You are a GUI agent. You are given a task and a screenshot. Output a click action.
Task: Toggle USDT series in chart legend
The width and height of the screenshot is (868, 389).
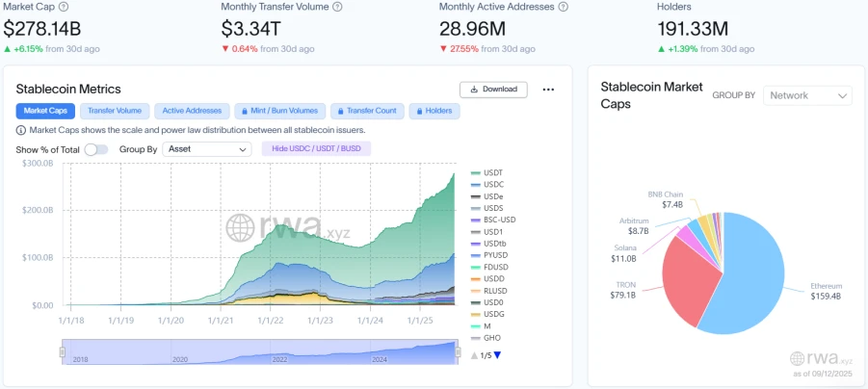point(493,172)
